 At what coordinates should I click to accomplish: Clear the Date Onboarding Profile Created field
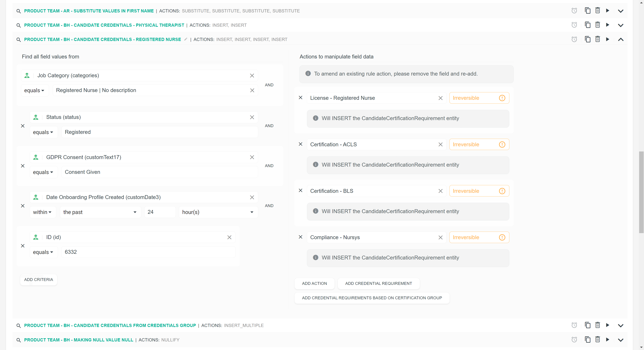coord(252,197)
